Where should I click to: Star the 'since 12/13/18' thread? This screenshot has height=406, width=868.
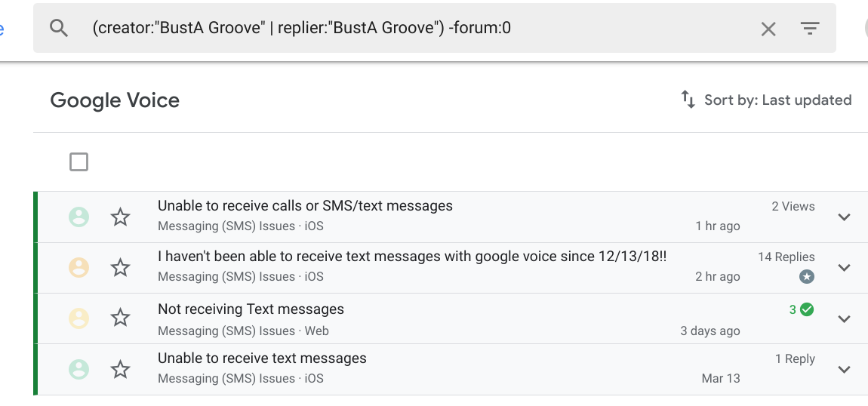[120, 268]
